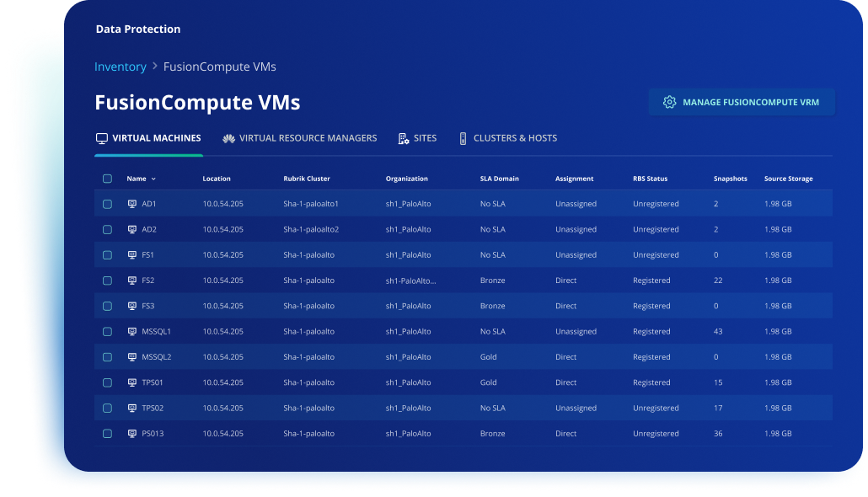Click snapshot count 43 in MSSQL1 row
The height and width of the screenshot is (497, 868).
click(718, 332)
